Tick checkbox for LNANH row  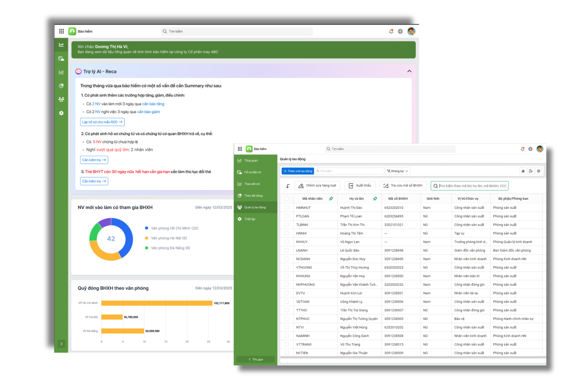(x=287, y=250)
